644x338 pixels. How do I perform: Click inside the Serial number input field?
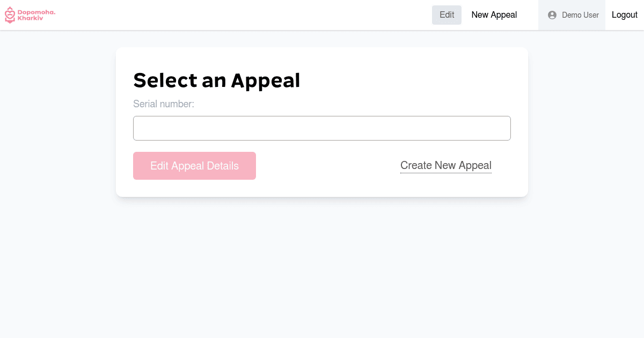[321, 128]
